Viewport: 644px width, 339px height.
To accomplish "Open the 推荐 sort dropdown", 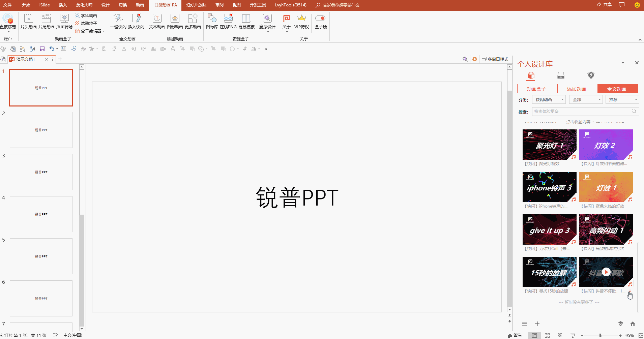I will tap(622, 100).
